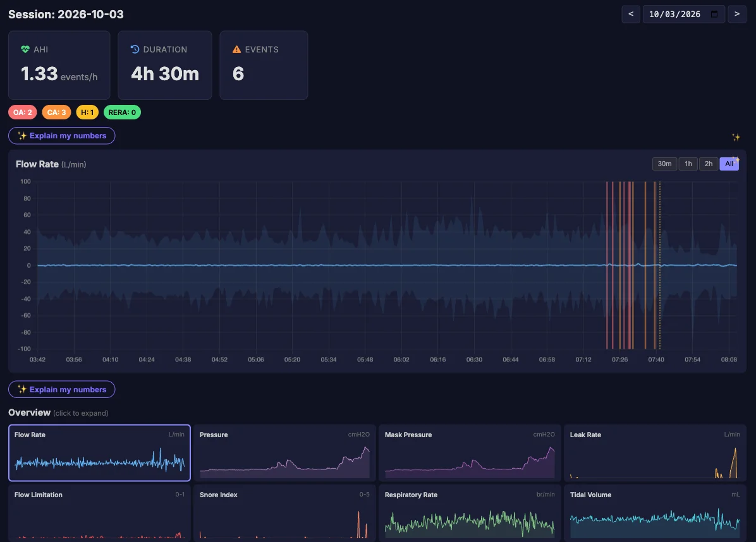Click the Session: 2026-10-03 heading
756x542 pixels.
point(66,14)
